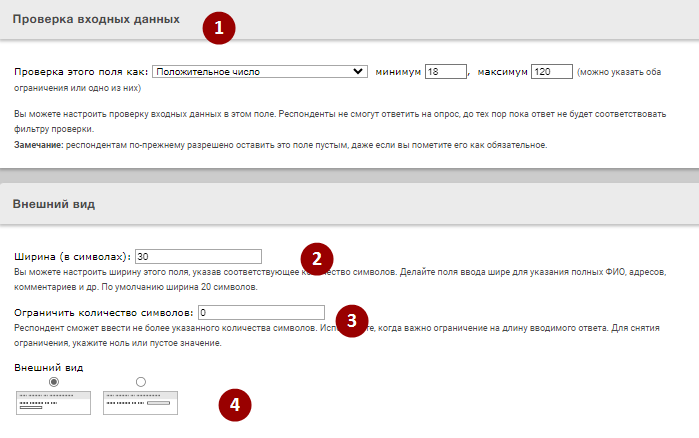The height and width of the screenshot is (438, 699).
Task: Click the 'Ширина (в символах):' label
Action: coord(73,256)
